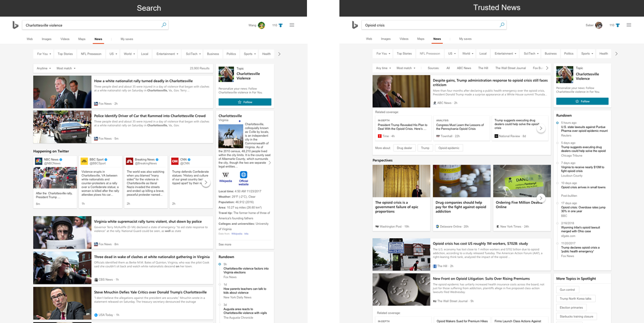Click the search magnifier in the Trusted News window
Viewport: 644px width, 323px height.
tap(502, 25)
